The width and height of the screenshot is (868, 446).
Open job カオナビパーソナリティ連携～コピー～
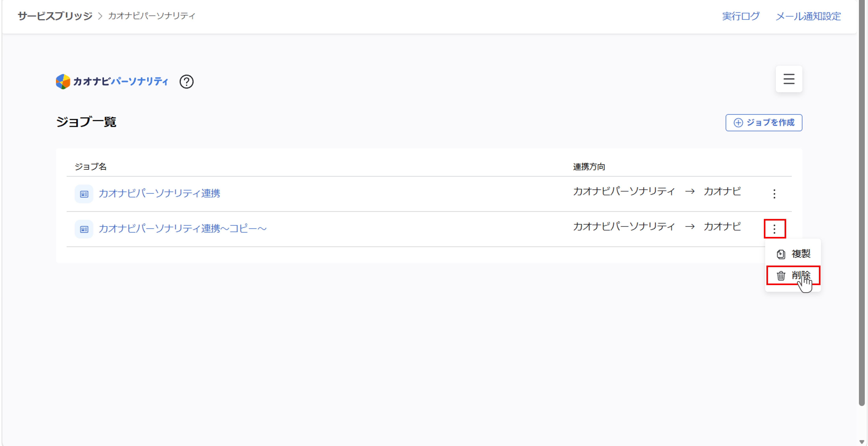tap(182, 229)
